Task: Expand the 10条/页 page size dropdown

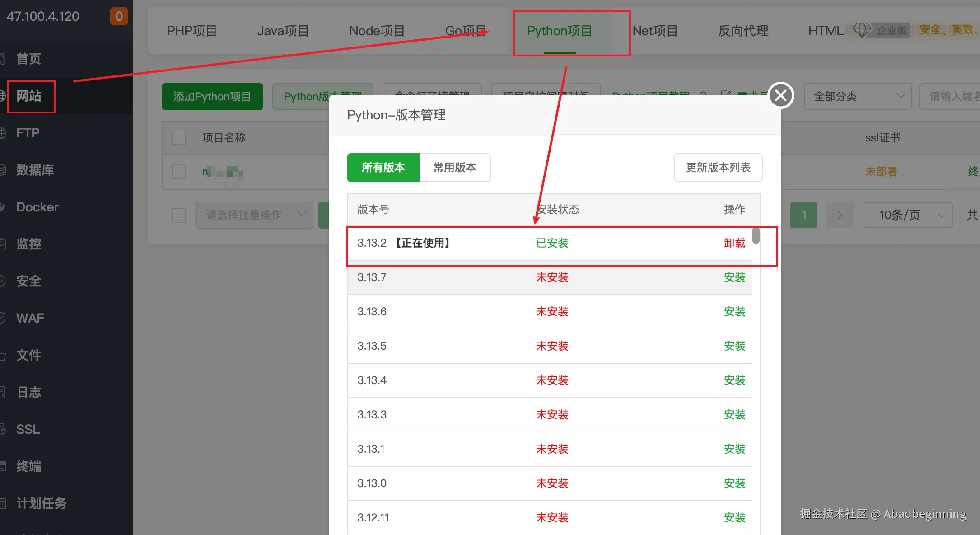Action: click(907, 215)
